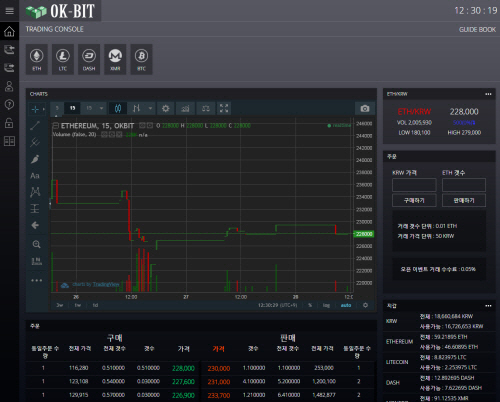Image resolution: width=500 pixels, height=402 pixels.
Task: Select the trend line drawing tool
Action: [x=35, y=126]
